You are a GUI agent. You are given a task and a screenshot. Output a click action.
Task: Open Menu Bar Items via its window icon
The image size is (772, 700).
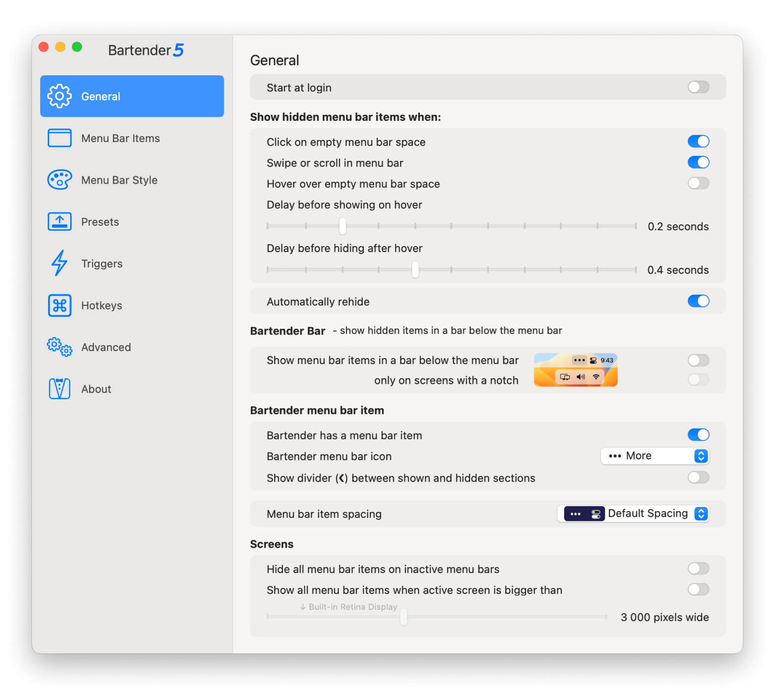click(59, 138)
